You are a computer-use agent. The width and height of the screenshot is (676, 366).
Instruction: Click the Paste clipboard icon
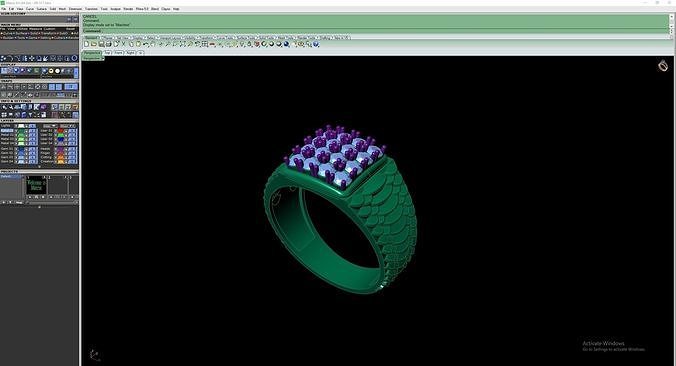click(x=138, y=44)
